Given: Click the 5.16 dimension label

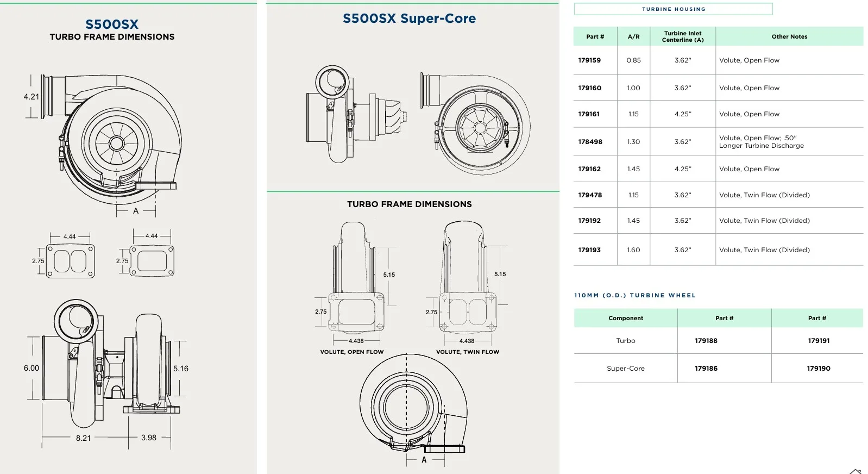Looking at the screenshot, I should point(181,369).
